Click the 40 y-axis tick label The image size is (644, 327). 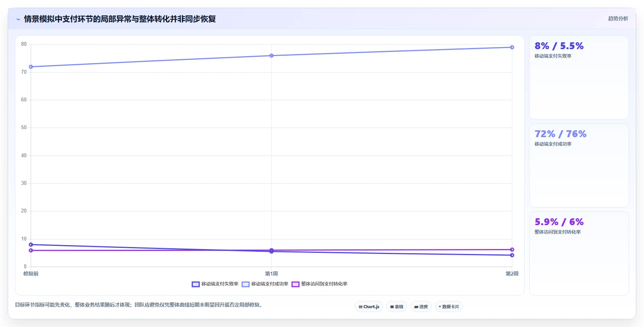[24, 156]
